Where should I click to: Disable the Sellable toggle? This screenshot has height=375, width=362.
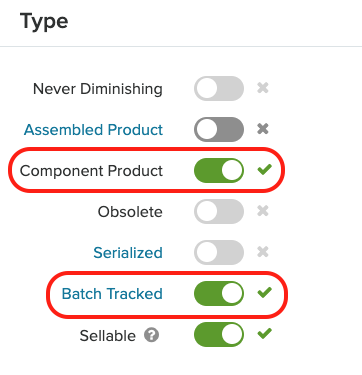click(x=219, y=334)
